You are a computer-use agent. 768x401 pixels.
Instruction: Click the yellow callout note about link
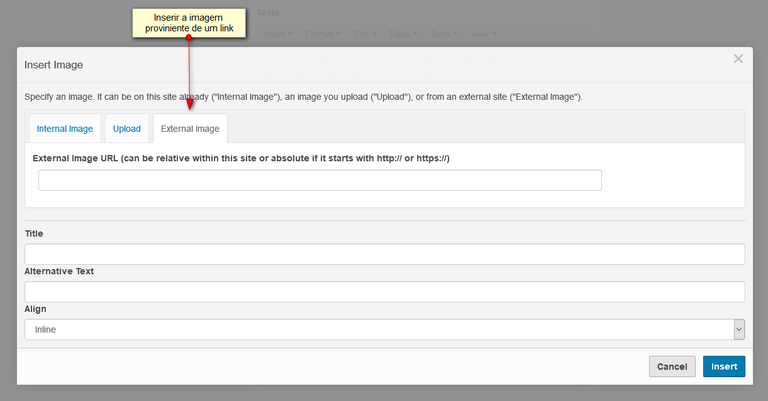click(x=188, y=21)
